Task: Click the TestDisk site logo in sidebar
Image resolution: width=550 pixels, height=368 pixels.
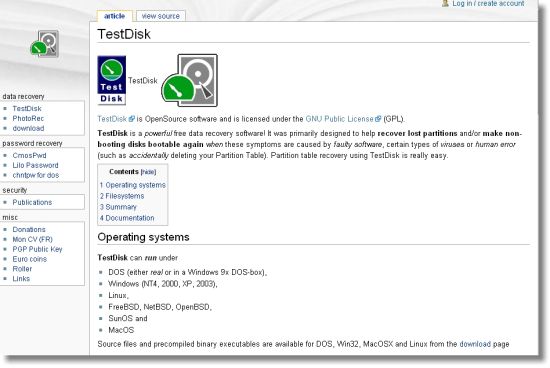Action: pyautogui.click(x=45, y=44)
